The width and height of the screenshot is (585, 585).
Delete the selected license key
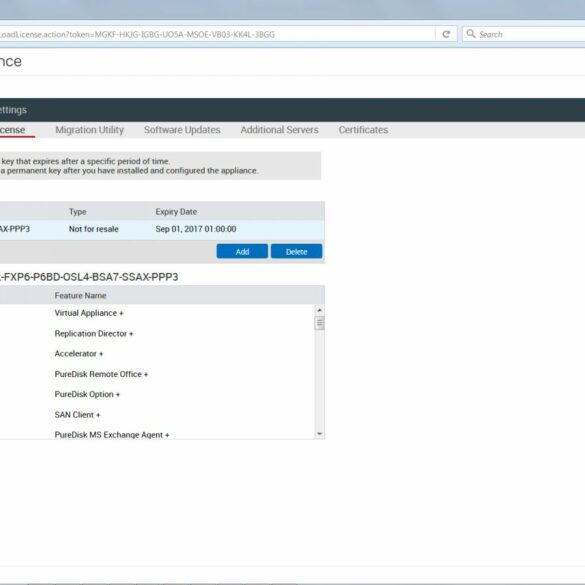click(297, 251)
